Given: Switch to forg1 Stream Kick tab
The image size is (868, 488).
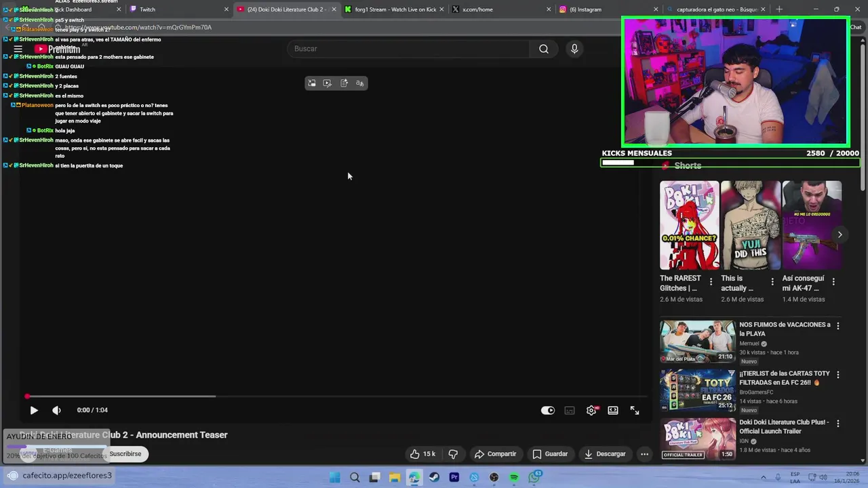Looking at the screenshot, I should tap(393, 9).
